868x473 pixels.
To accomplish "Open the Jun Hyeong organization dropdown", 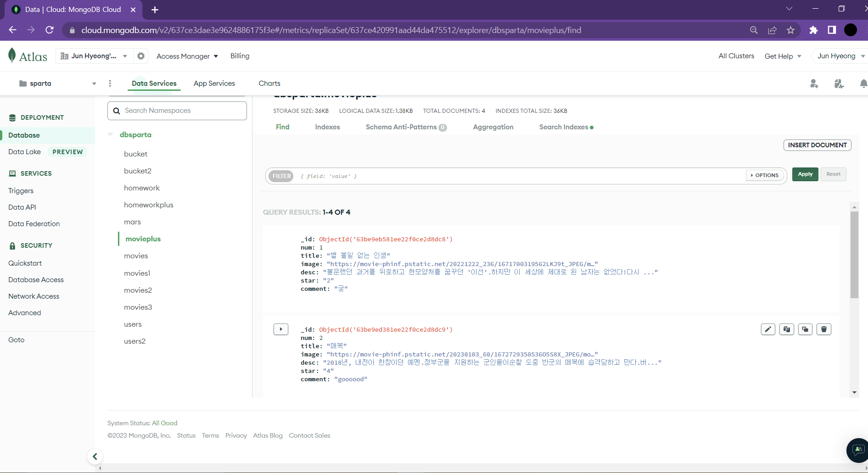I will pyautogui.click(x=94, y=56).
